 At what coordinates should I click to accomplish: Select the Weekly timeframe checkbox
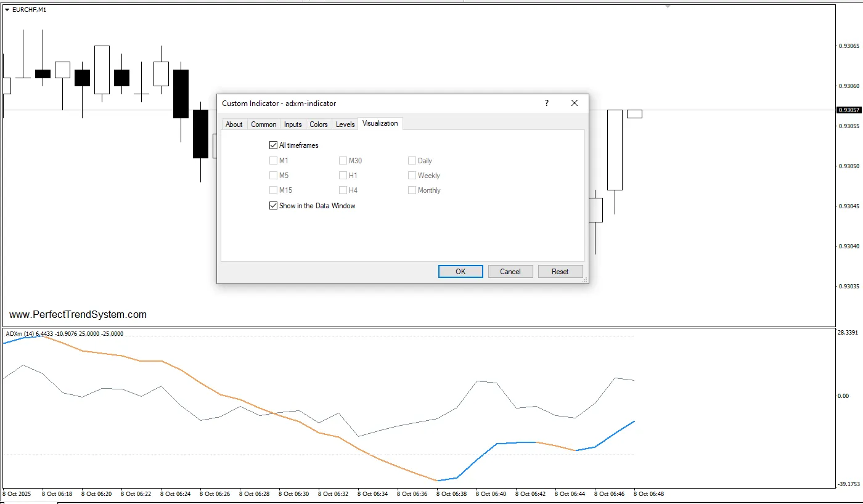pos(412,176)
